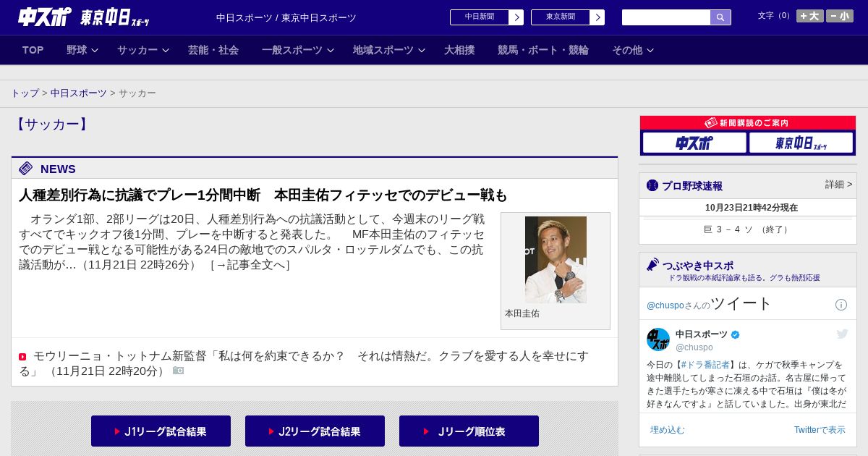The height and width of the screenshot is (456, 868).
Task: Click verified badge next to 中日スポーツ
Action: [x=736, y=334]
